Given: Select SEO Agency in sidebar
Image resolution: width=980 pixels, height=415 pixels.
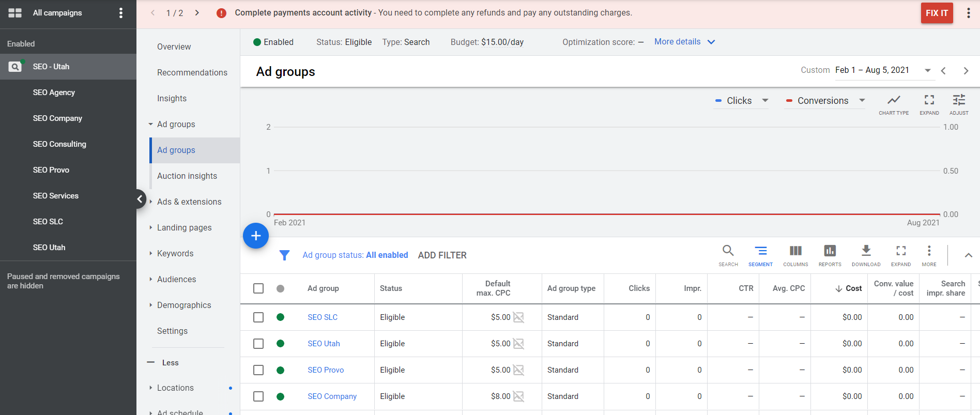Looking at the screenshot, I should tap(54, 93).
